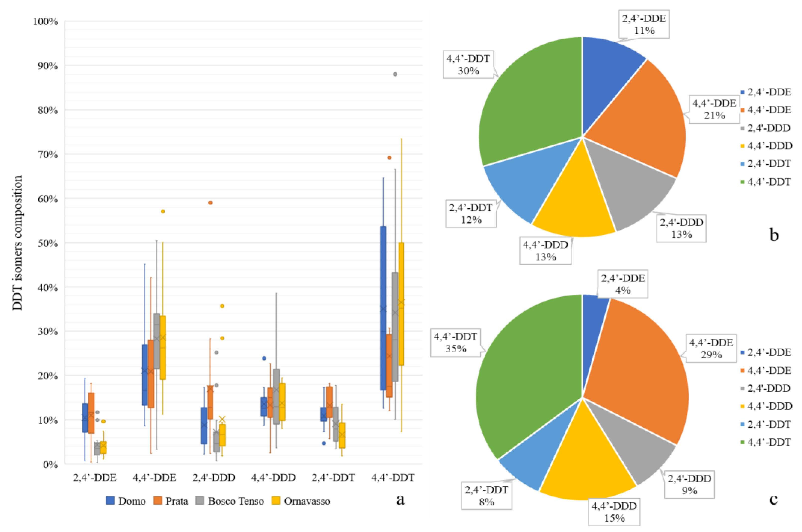Click the 4,4'-DDT x-axis category label
This screenshot has width=802, height=532.
click(x=393, y=478)
